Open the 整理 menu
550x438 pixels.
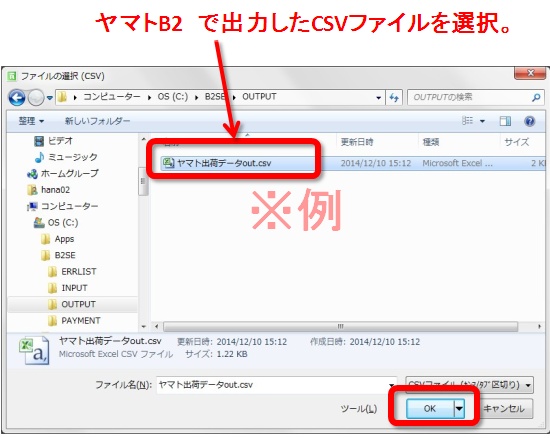point(31,121)
